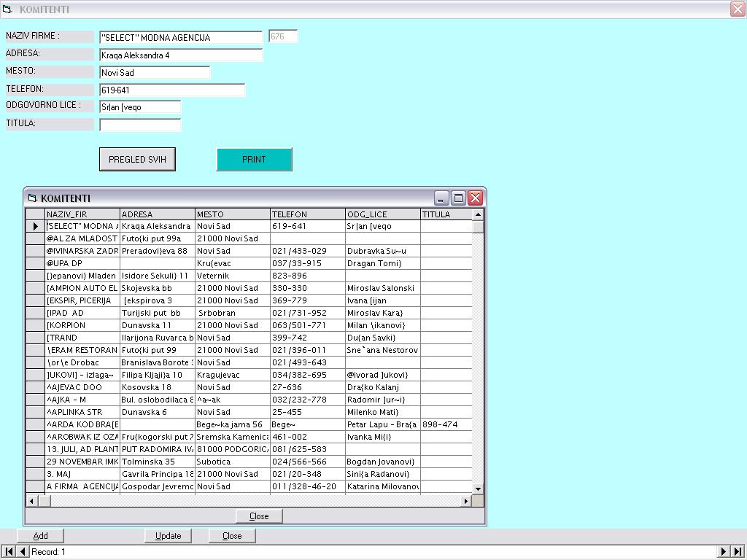This screenshot has height=560, width=747.
Task: Click PREGLED SVIH button
Action: coord(137,159)
